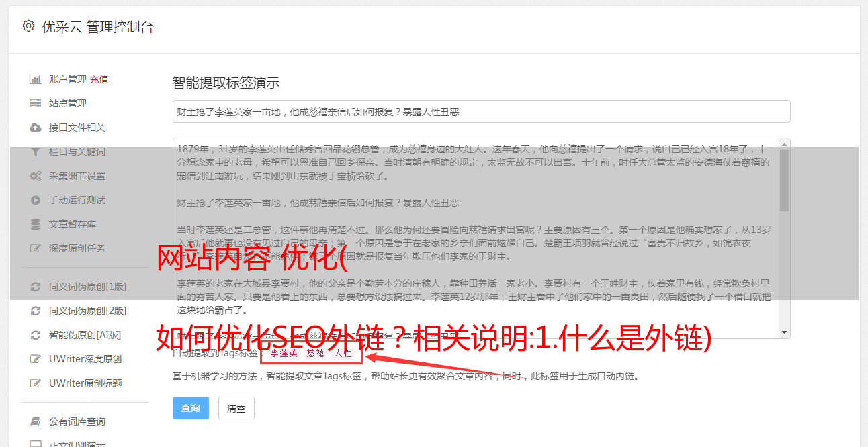Click the book icon next to 公有词库查询
The height and width of the screenshot is (447, 868).
(36, 421)
